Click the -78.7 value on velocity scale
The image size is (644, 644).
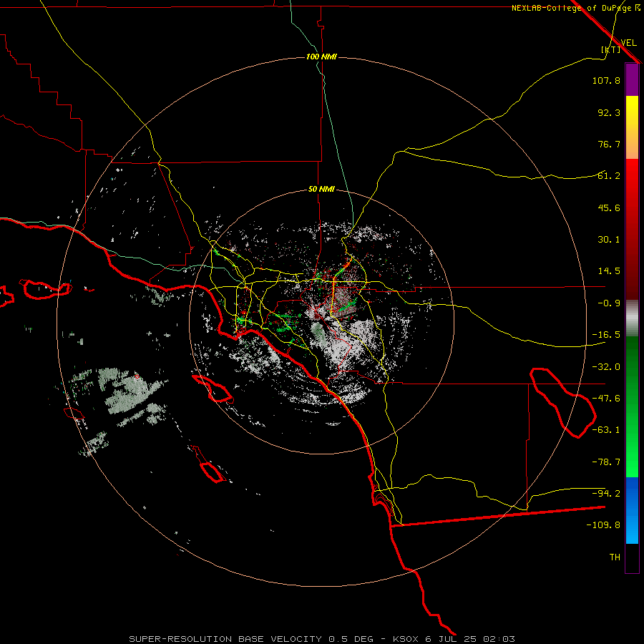606,462
